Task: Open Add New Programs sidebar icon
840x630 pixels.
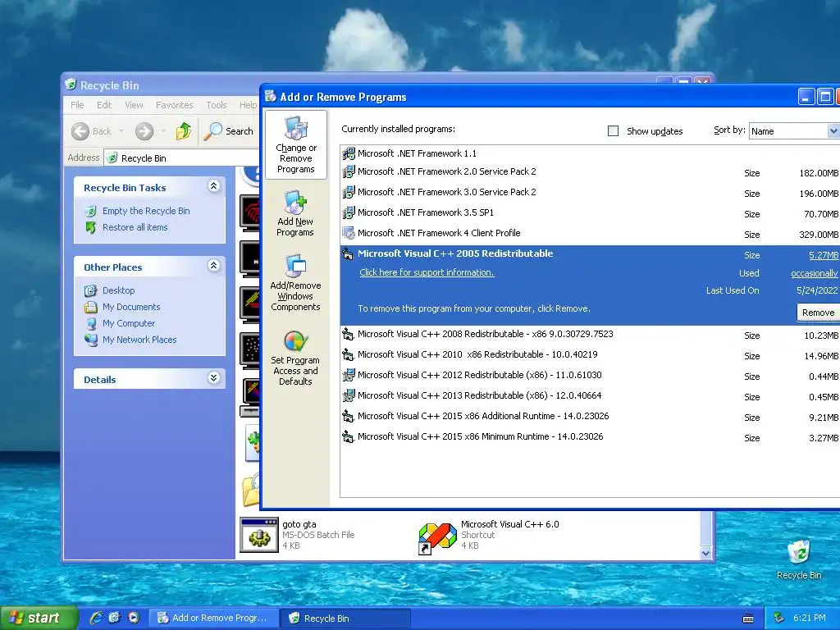Action: pyautogui.click(x=295, y=203)
